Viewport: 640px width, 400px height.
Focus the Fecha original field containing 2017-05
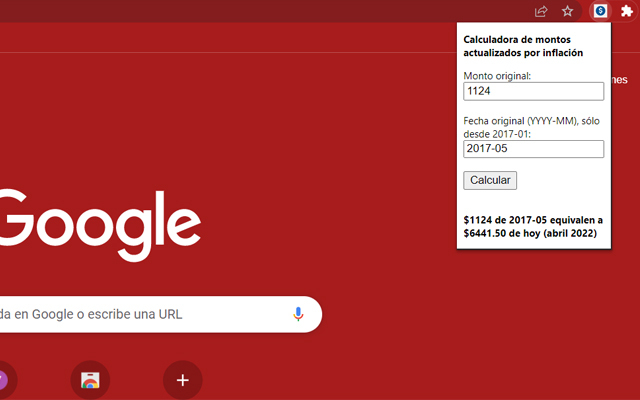coord(533,149)
